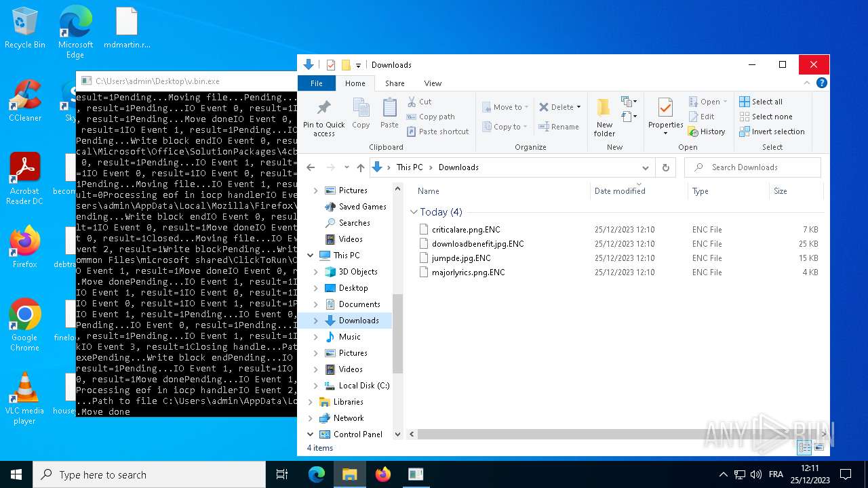Navigate back in File Explorer

pos(311,167)
